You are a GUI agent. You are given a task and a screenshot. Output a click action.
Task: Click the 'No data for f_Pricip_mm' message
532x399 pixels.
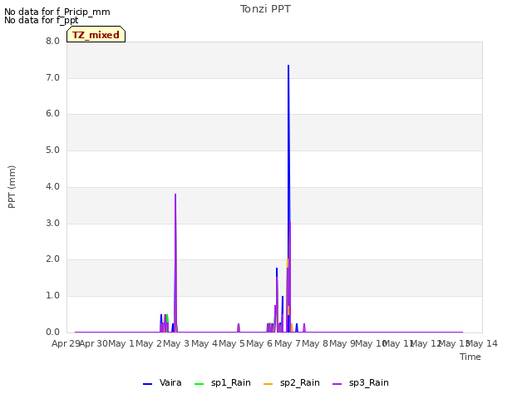click(57, 12)
